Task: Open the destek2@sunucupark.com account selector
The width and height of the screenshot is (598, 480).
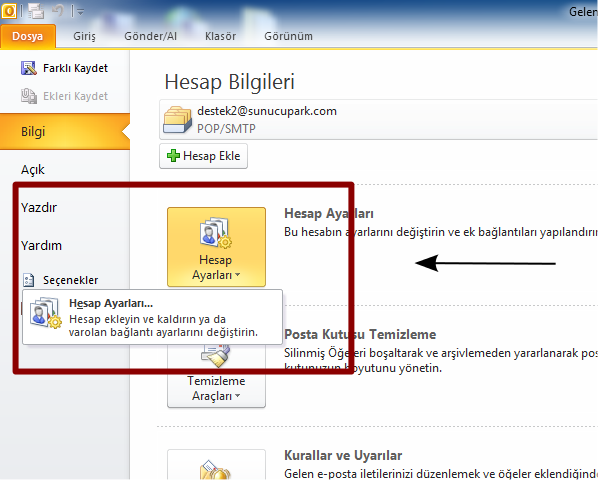Action: [x=378, y=120]
